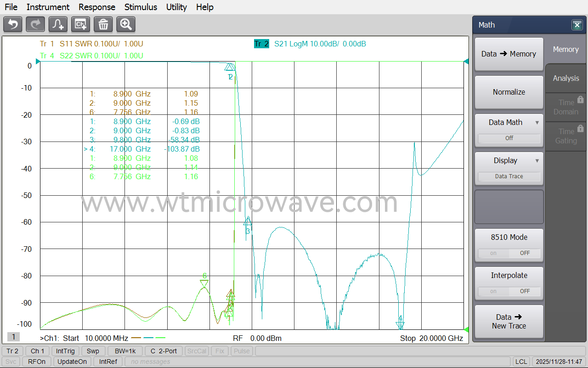This screenshot has height=368, width=588.
Task: Open the Stimulus menu
Action: coord(141,7)
